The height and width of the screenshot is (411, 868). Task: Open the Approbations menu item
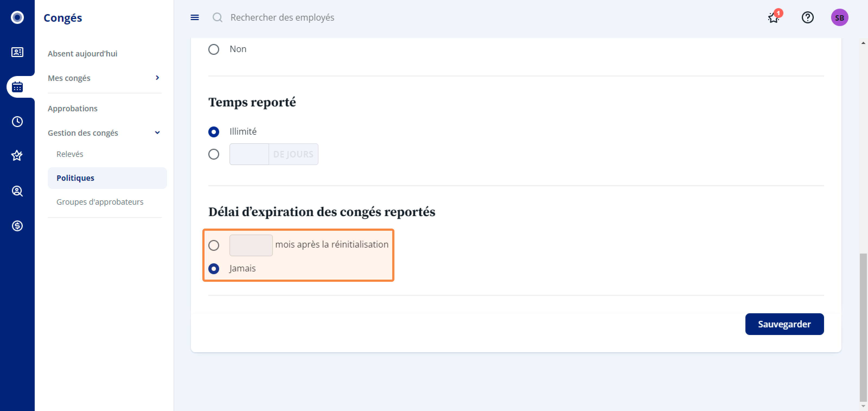click(x=72, y=109)
